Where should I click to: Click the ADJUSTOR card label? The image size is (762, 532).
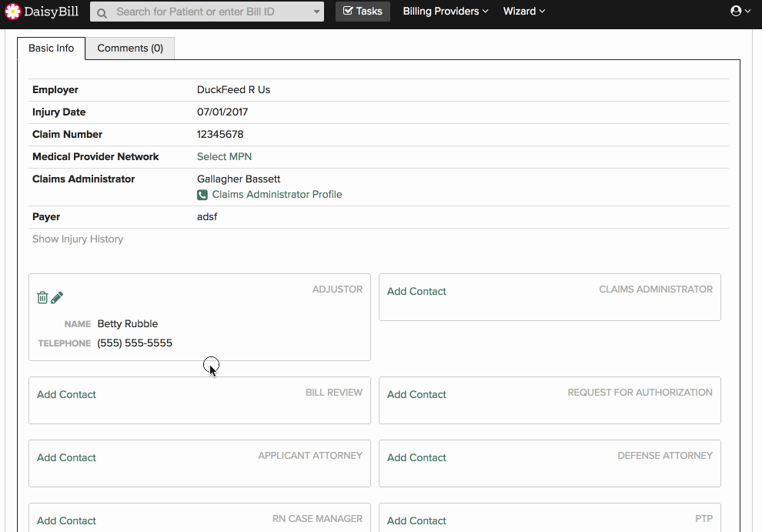point(337,289)
